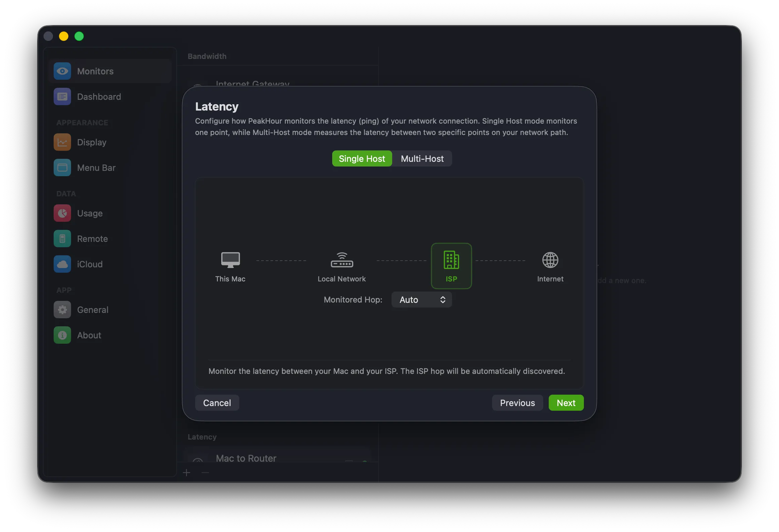Proceed with the Next button

pyautogui.click(x=566, y=403)
